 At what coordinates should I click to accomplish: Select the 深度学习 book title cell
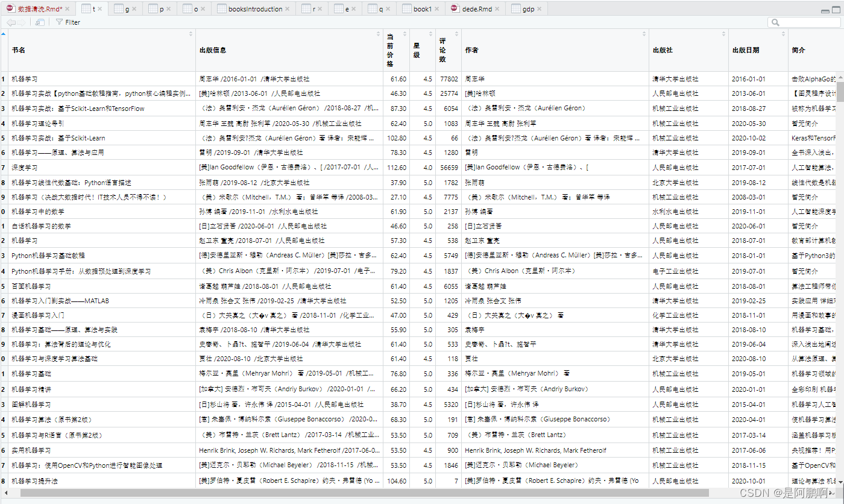(101, 168)
